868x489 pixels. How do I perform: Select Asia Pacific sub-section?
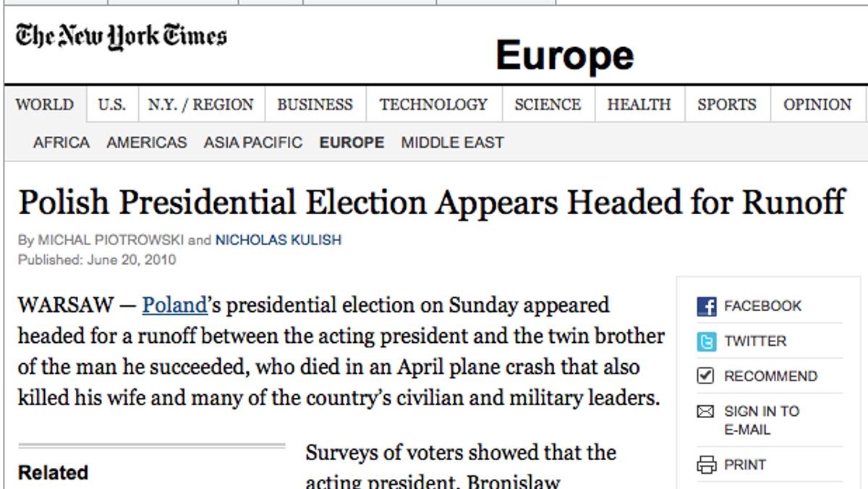point(253,143)
